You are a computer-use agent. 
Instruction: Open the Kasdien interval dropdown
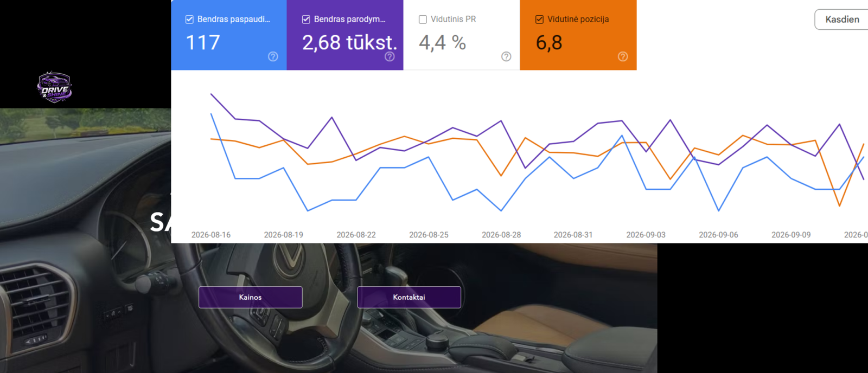click(x=842, y=20)
